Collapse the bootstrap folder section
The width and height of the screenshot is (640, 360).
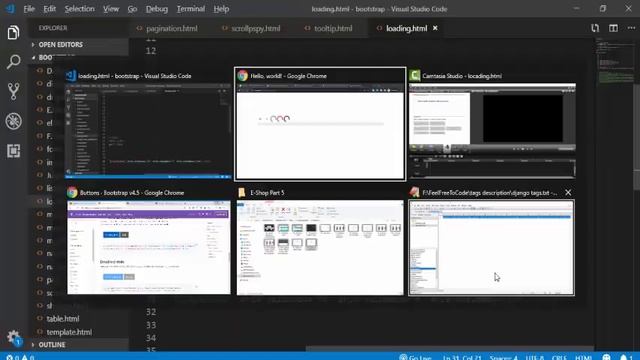[45, 58]
